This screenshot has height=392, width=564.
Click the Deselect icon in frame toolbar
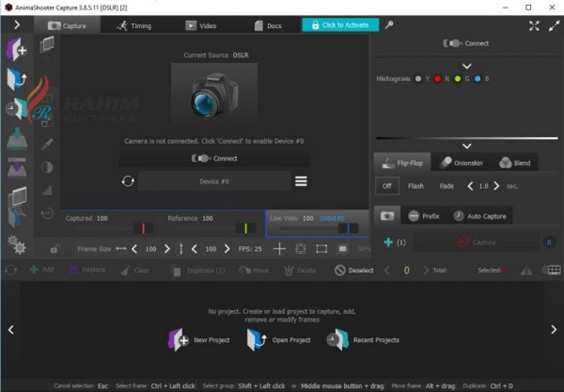[340, 270]
